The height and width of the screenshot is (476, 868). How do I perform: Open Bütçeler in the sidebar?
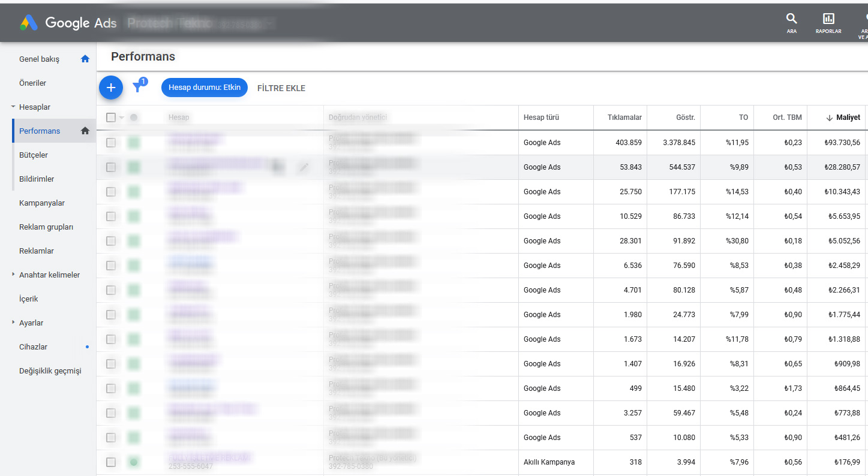point(34,155)
